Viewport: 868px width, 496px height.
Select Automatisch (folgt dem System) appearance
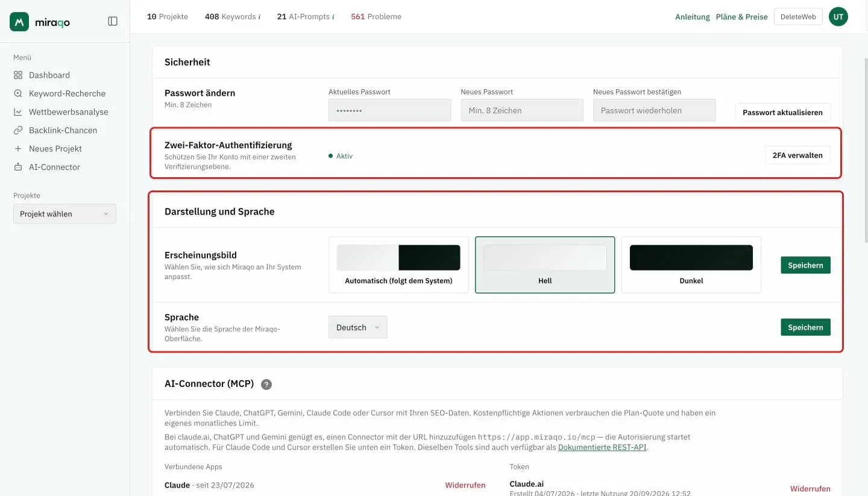[398, 265]
